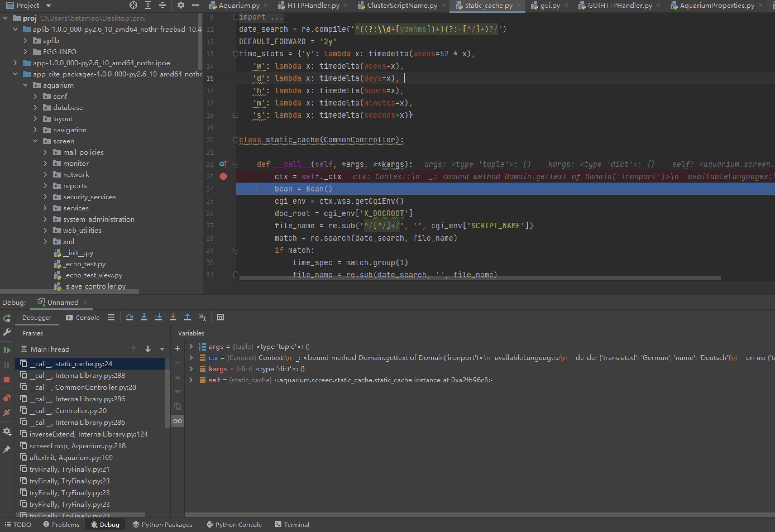Add a new watch with plus

tap(177, 349)
